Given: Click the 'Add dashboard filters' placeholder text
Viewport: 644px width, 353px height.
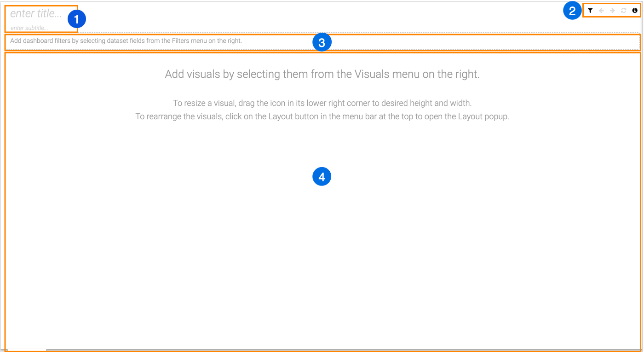Looking at the screenshot, I should click(x=126, y=41).
